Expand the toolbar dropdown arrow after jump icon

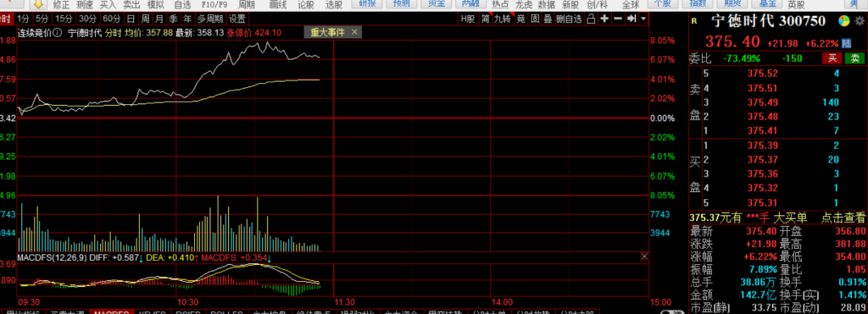643,19
